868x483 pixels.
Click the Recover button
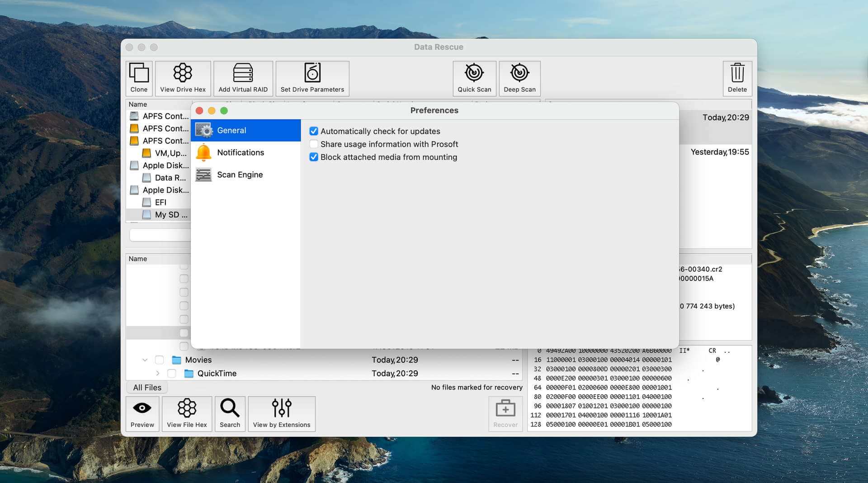(x=505, y=413)
